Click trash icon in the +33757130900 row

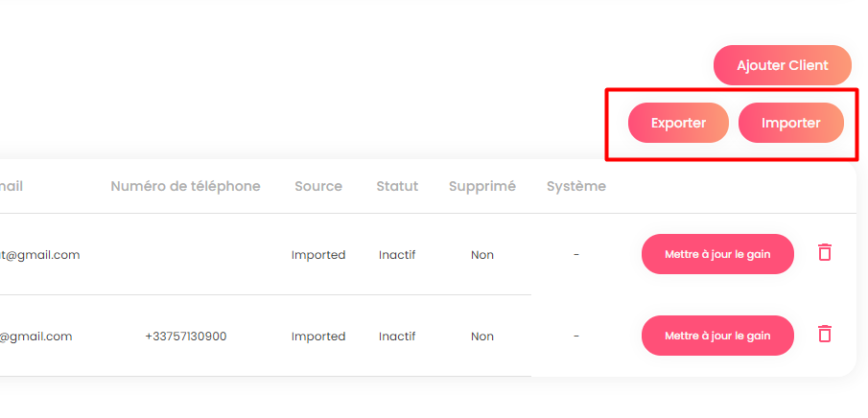point(825,334)
